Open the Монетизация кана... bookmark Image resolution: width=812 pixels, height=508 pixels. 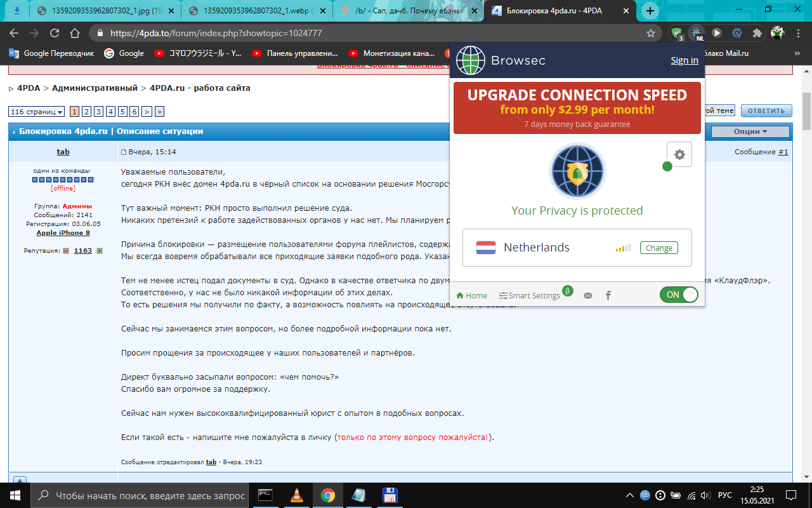391,53
